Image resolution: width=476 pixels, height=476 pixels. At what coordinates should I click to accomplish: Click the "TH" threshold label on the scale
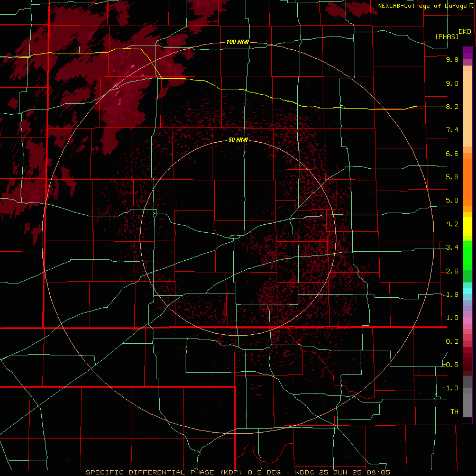(454, 412)
